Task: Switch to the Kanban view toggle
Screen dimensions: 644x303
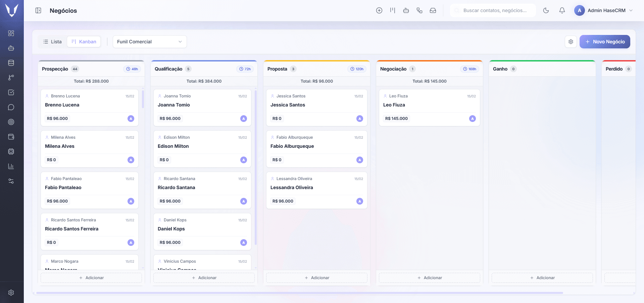Action: [84, 41]
